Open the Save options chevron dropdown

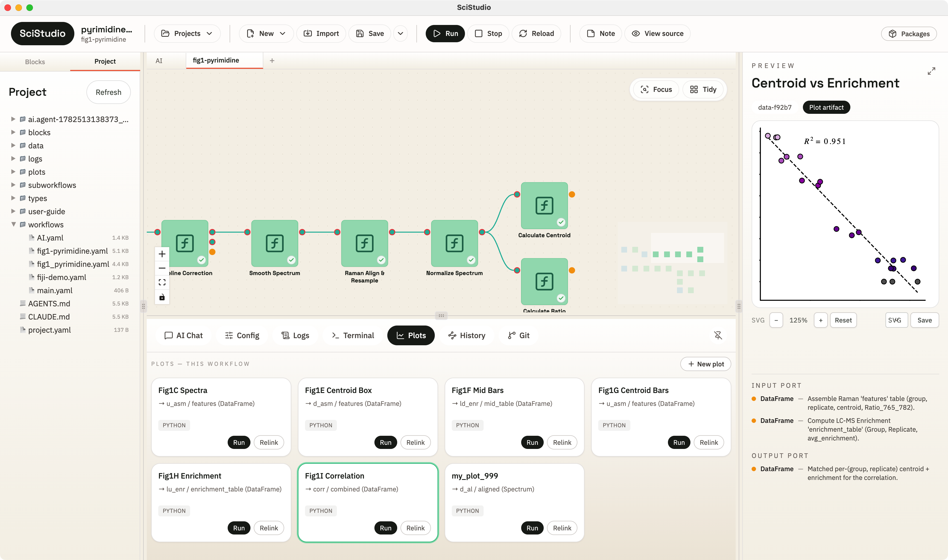pos(400,33)
